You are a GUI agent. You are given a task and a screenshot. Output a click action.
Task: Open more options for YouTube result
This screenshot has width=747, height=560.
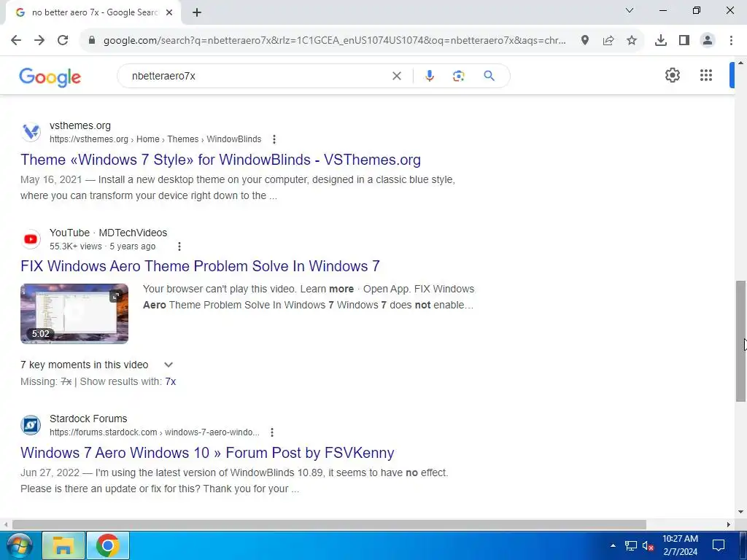pos(179,246)
